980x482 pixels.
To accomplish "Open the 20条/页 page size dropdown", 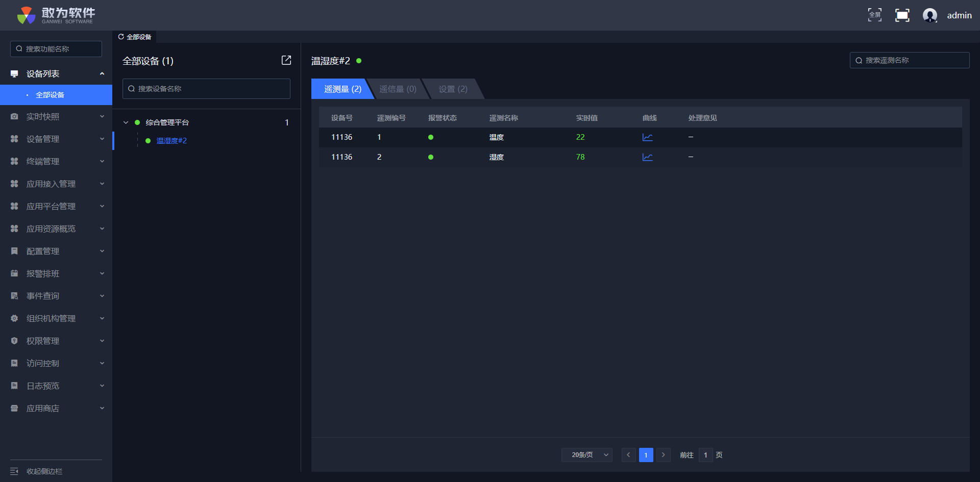I will point(586,455).
